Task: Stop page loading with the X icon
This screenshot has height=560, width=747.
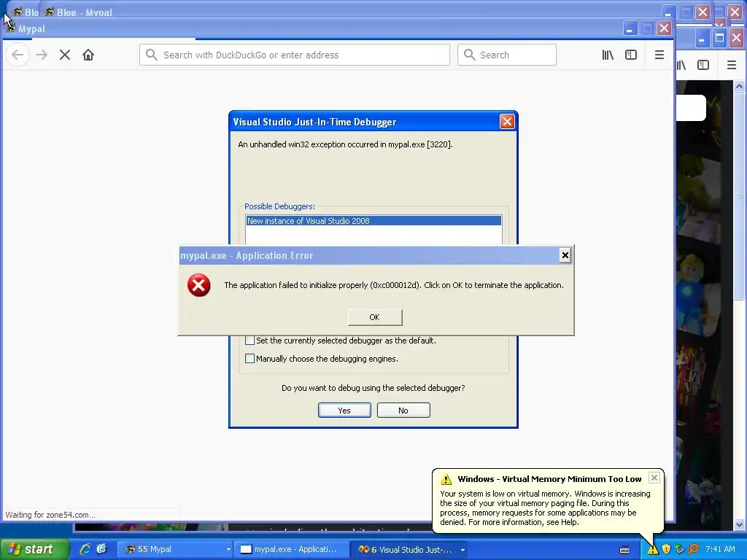Action: 65,55
